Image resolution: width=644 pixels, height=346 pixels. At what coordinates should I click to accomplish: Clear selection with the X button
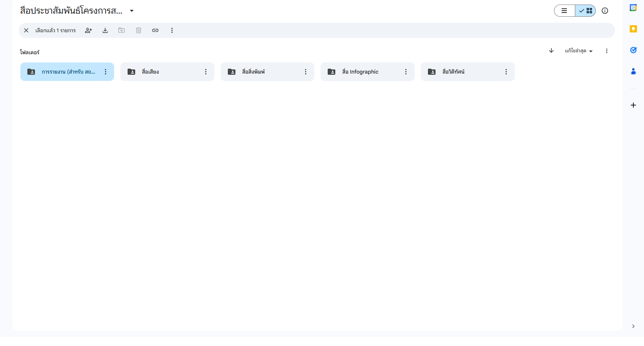click(26, 30)
